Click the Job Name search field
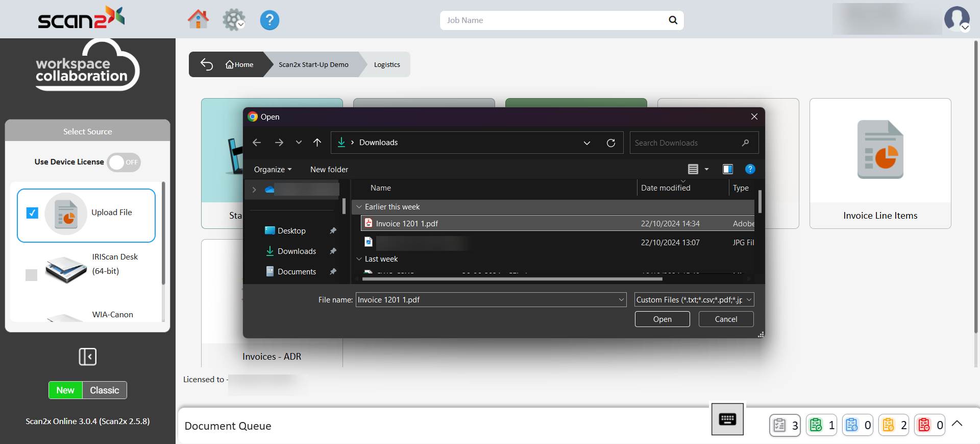 (554, 20)
